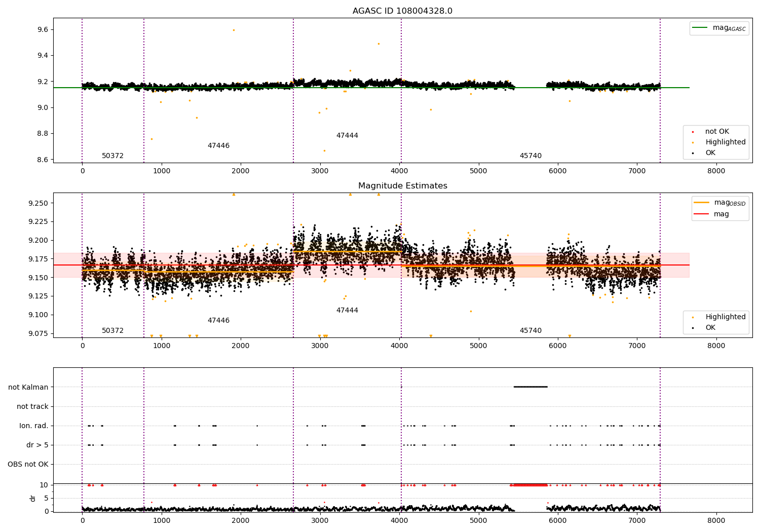Click 'OK' legend label below Highlighted in top plot
The width and height of the screenshot is (760, 532).
(x=710, y=153)
